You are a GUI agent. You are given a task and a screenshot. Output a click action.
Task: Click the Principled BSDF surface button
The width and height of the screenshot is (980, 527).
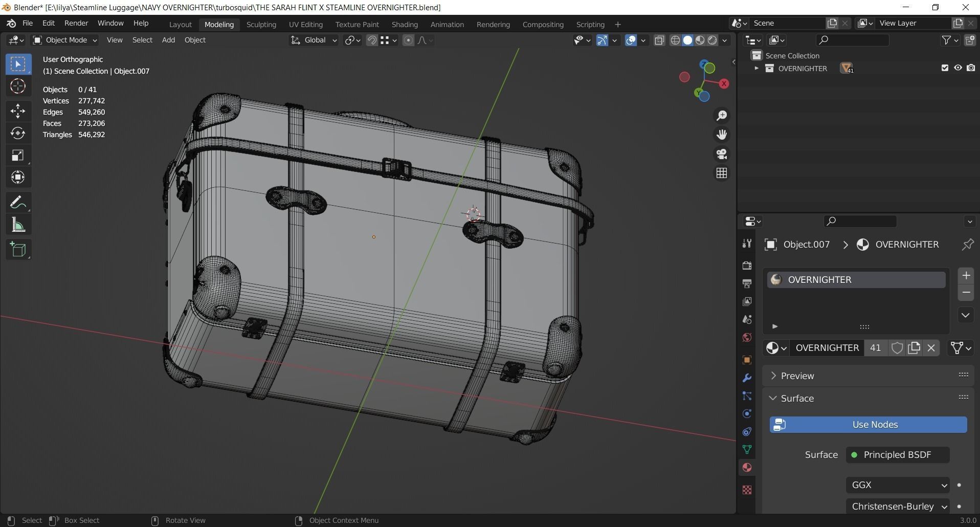(898, 455)
